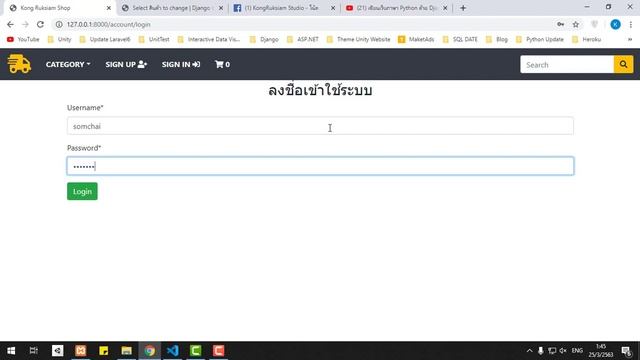Image resolution: width=640 pixels, height=360 pixels.
Task: Open the SQL DATE bookmark folder
Action: tap(460, 40)
